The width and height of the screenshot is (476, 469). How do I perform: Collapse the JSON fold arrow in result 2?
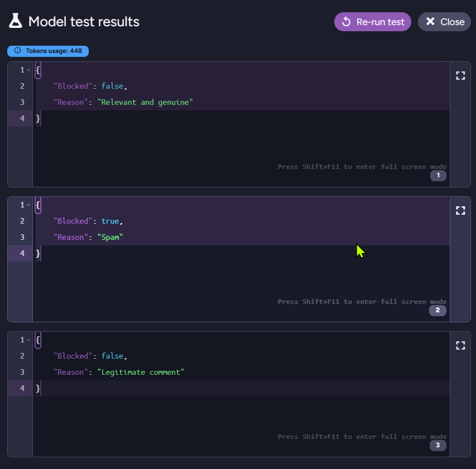click(28, 205)
